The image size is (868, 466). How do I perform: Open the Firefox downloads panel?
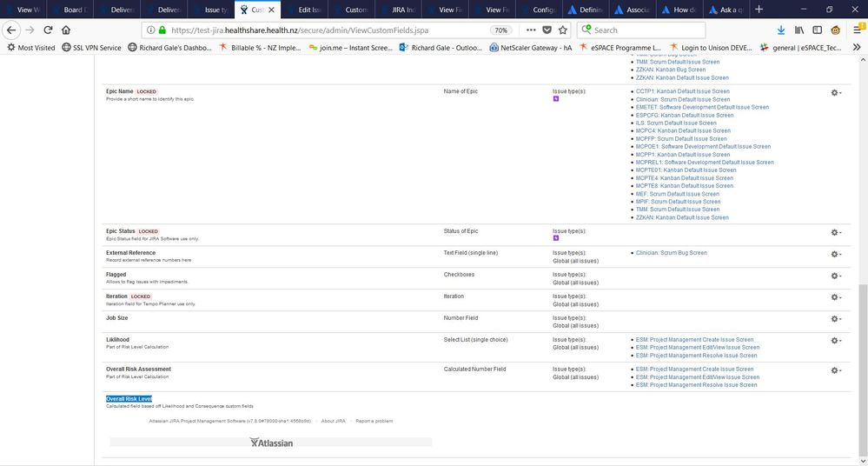(x=780, y=30)
